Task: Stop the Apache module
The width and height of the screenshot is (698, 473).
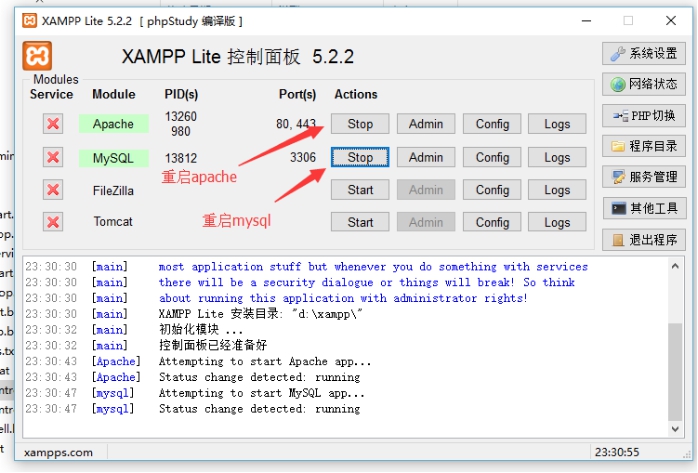Action: click(360, 124)
